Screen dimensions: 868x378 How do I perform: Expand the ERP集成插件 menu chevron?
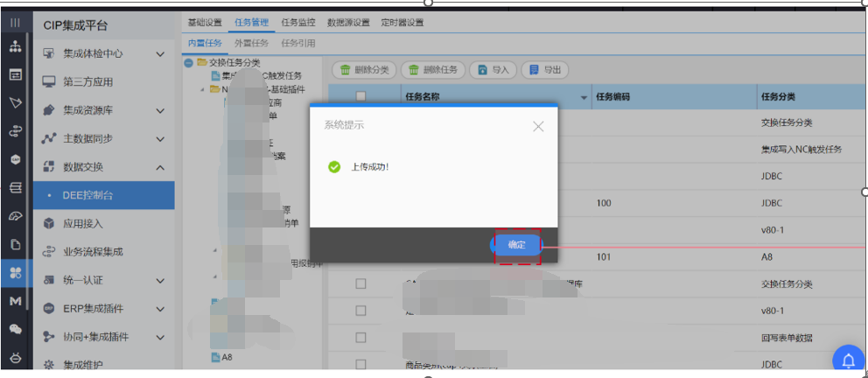(x=160, y=309)
